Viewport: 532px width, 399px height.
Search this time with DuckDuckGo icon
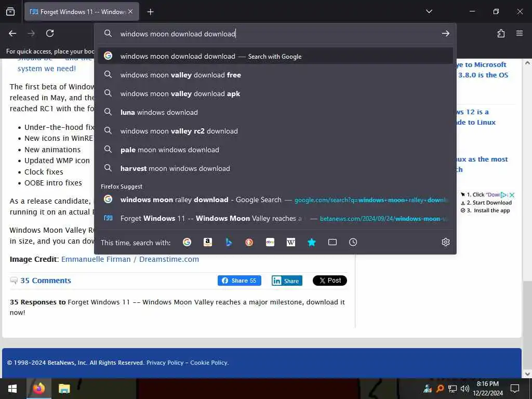[x=249, y=242]
